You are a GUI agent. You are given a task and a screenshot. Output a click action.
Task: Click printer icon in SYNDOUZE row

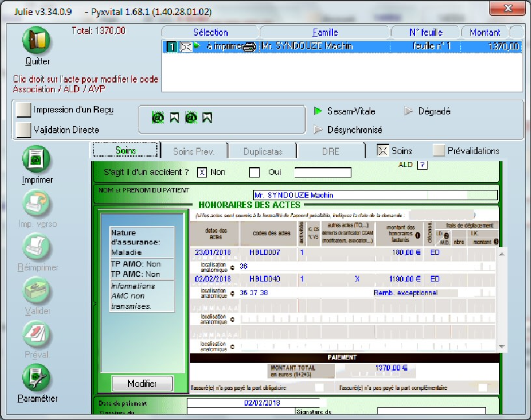[249, 47]
